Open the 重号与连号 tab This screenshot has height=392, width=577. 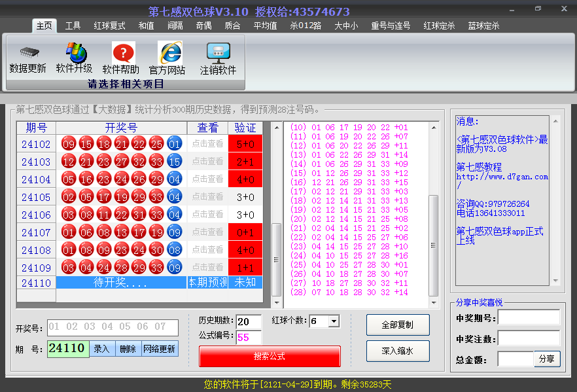[391, 26]
